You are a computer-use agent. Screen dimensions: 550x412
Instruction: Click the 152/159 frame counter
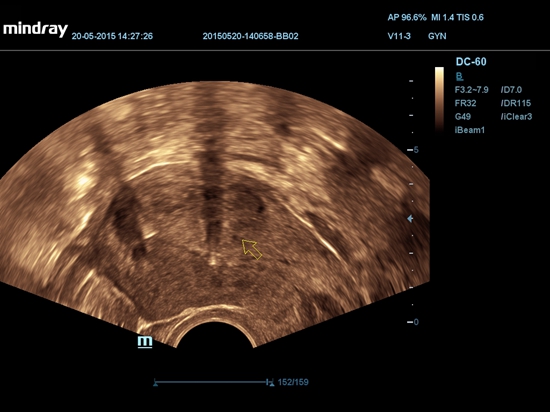tap(293, 382)
